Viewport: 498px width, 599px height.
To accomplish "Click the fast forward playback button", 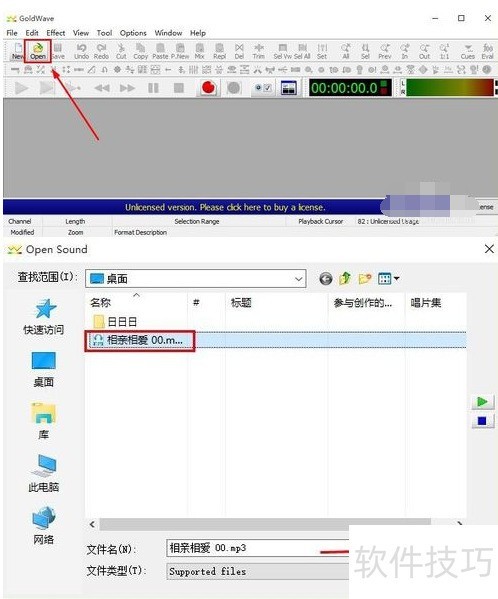I will (x=128, y=88).
